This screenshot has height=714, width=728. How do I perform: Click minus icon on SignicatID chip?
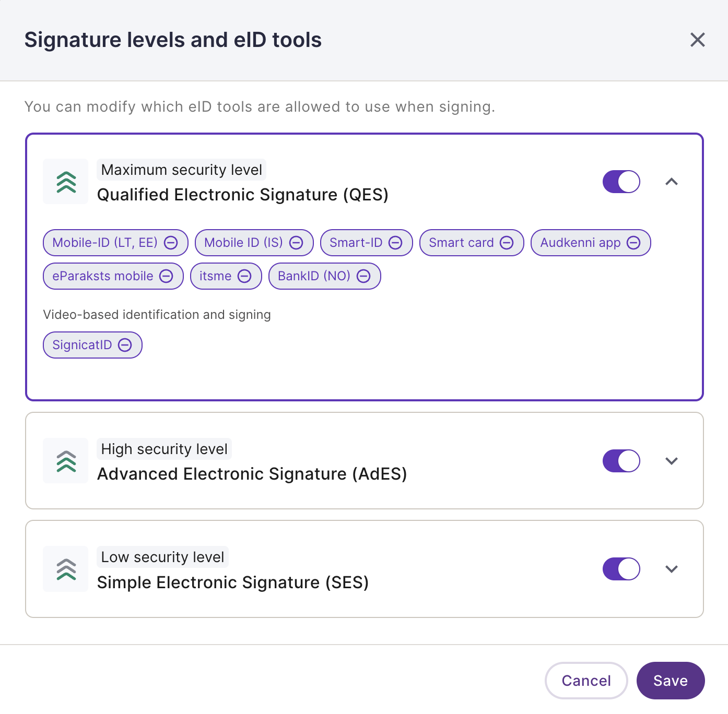pos(125,345)
